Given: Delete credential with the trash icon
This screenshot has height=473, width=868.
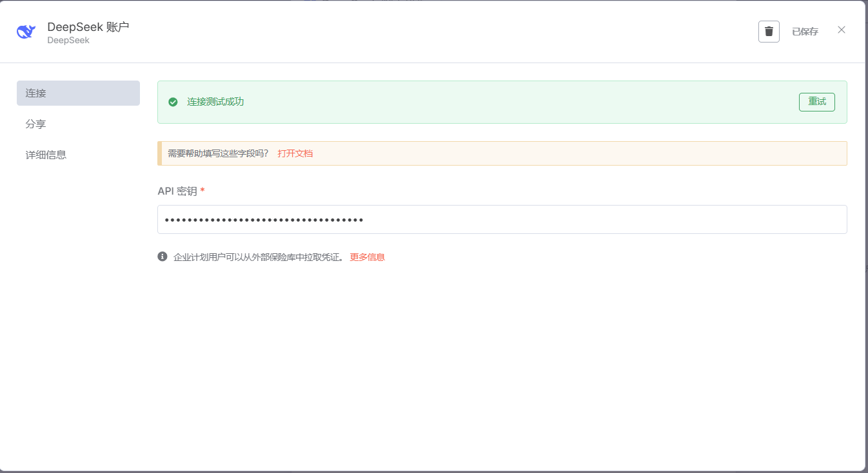Looking at the screenshot, I should pos(769,31).
